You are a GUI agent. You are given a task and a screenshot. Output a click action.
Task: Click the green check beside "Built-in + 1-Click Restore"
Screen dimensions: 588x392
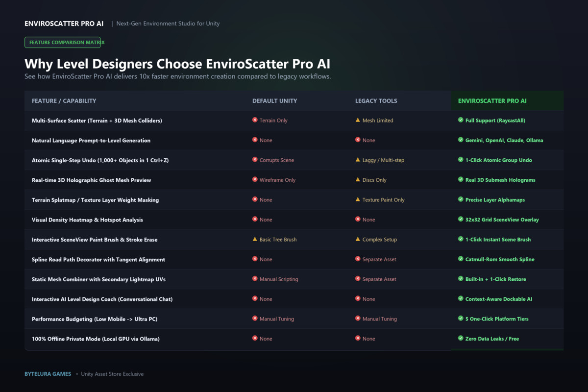[461, 279]
